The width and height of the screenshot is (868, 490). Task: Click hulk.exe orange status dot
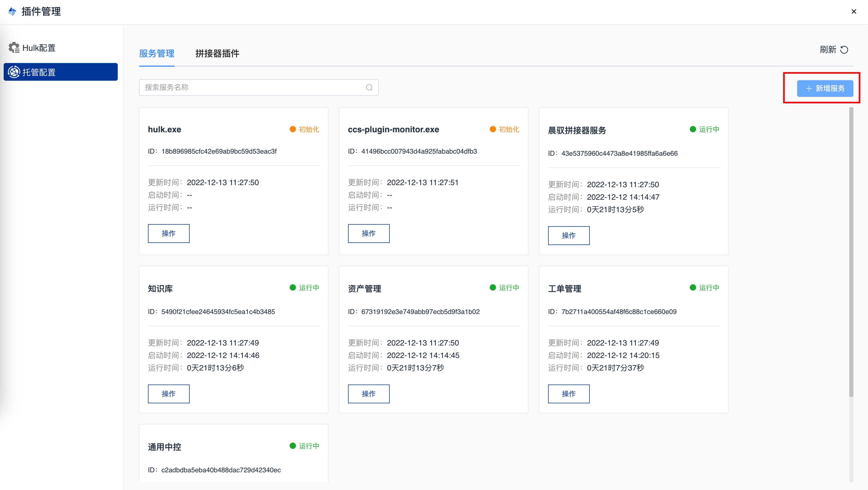pyautogui.click(x=293, y=129)
